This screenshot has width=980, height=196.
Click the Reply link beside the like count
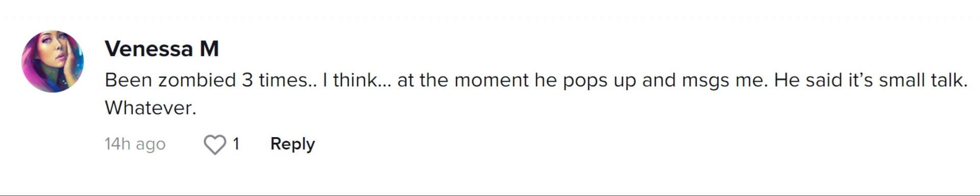pyautogui.click(x=292, y=144)
